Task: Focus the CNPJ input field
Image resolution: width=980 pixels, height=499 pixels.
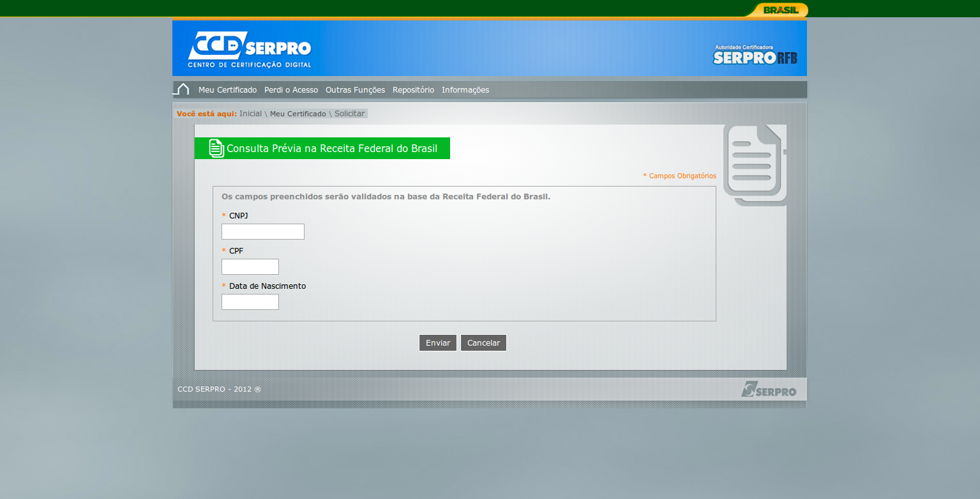Action: point(263,232)
